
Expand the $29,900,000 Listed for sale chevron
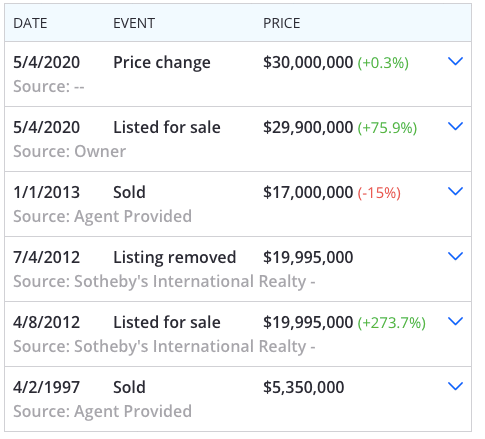click(455, 126)
